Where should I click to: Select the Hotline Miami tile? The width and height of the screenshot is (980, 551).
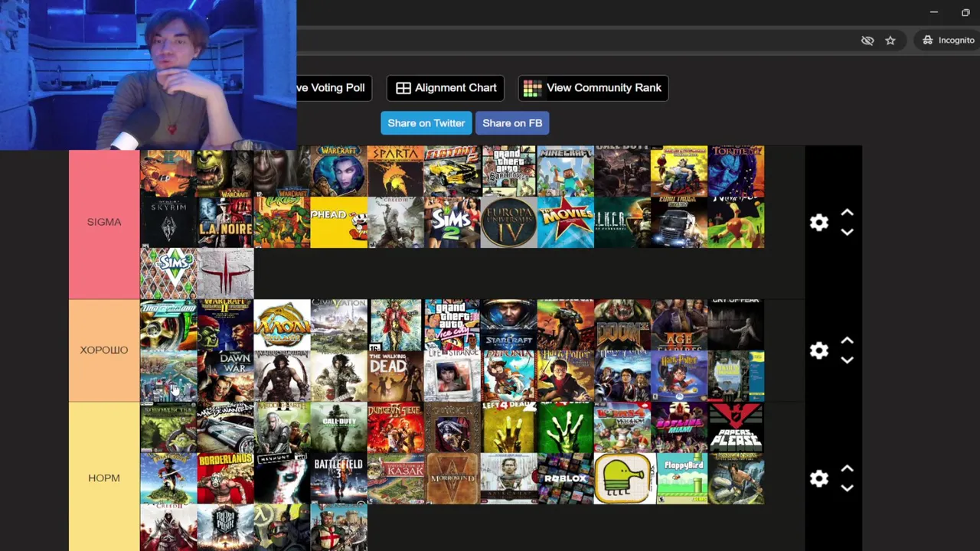679,427
